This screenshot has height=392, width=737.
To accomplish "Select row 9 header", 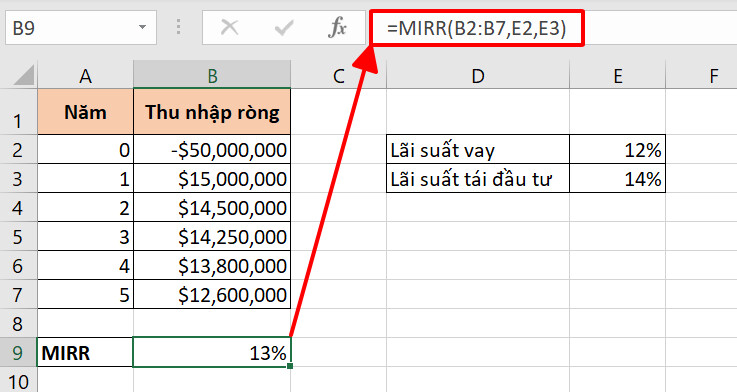I will pos(18,353).
